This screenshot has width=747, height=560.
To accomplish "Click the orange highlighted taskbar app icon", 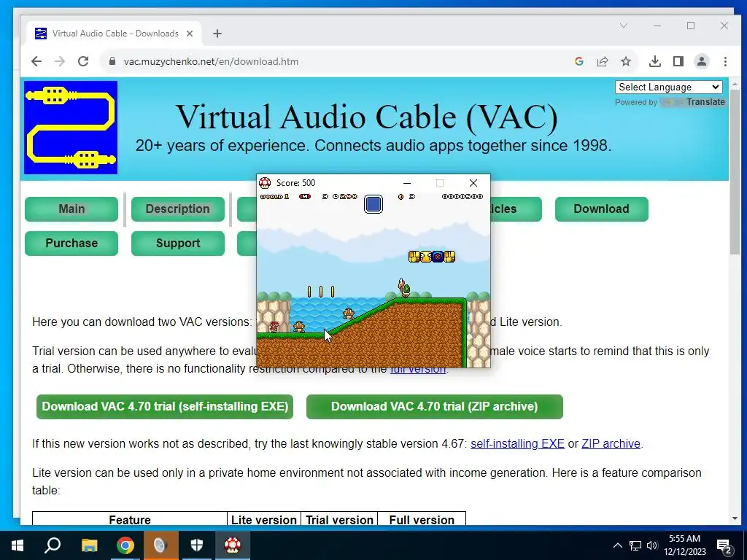I will [x=160, y=545].
